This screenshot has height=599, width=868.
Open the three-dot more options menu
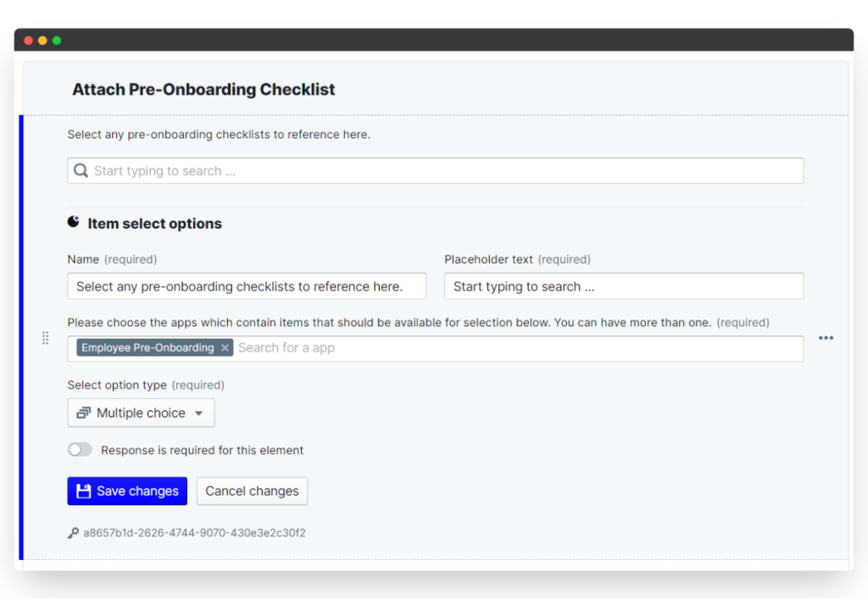pos(826,338)
